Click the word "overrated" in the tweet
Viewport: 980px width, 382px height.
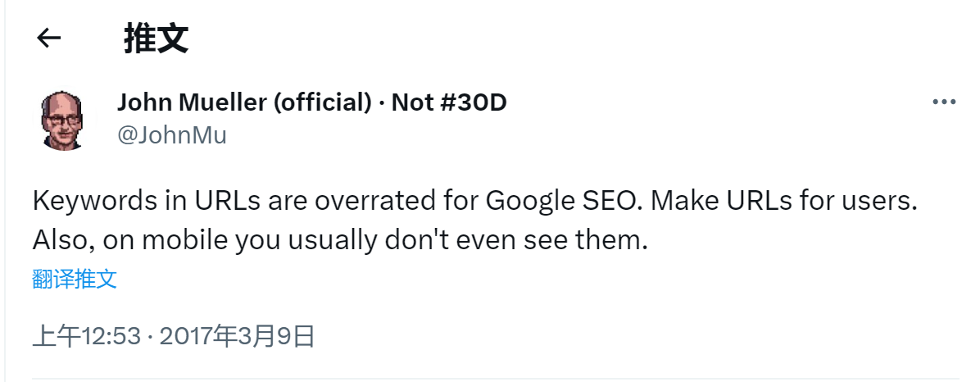pyautogui.click(x=354, y=202)
